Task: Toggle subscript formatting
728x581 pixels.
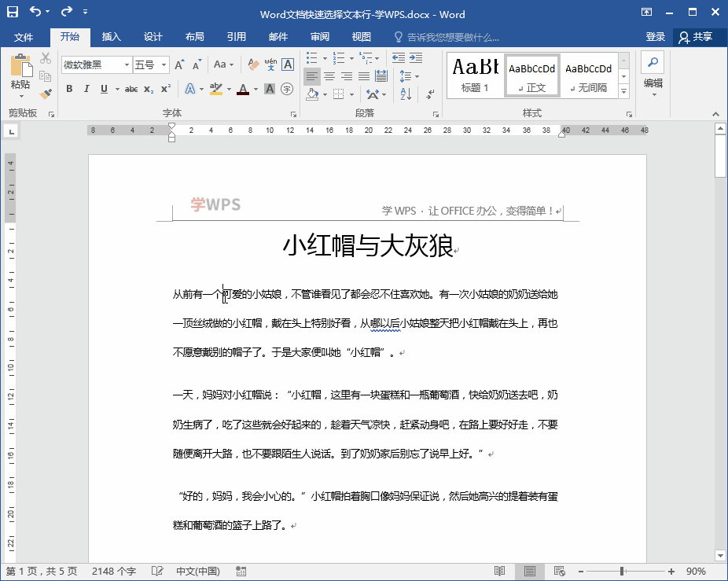Action: pos(148,89)
